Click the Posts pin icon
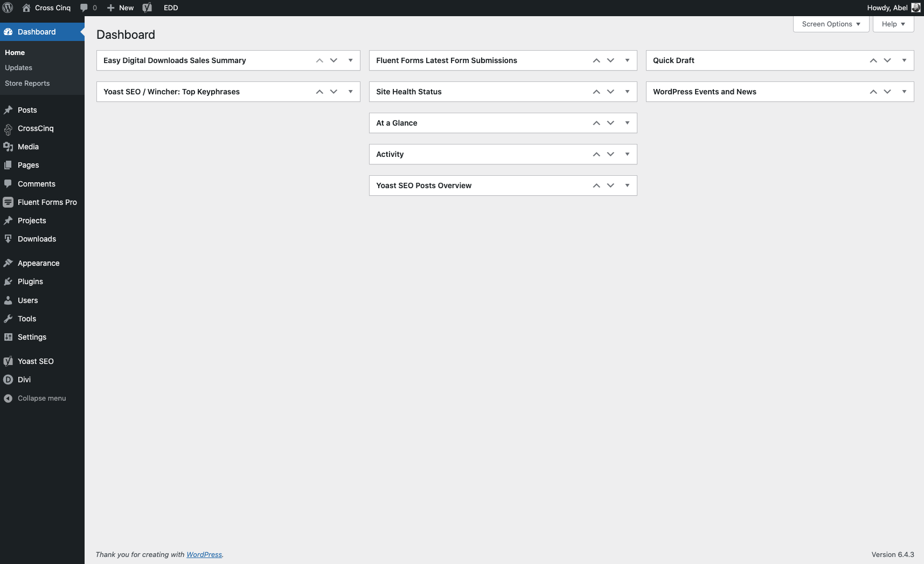Screen dimensions: 924x564 [x=8, y=110]
